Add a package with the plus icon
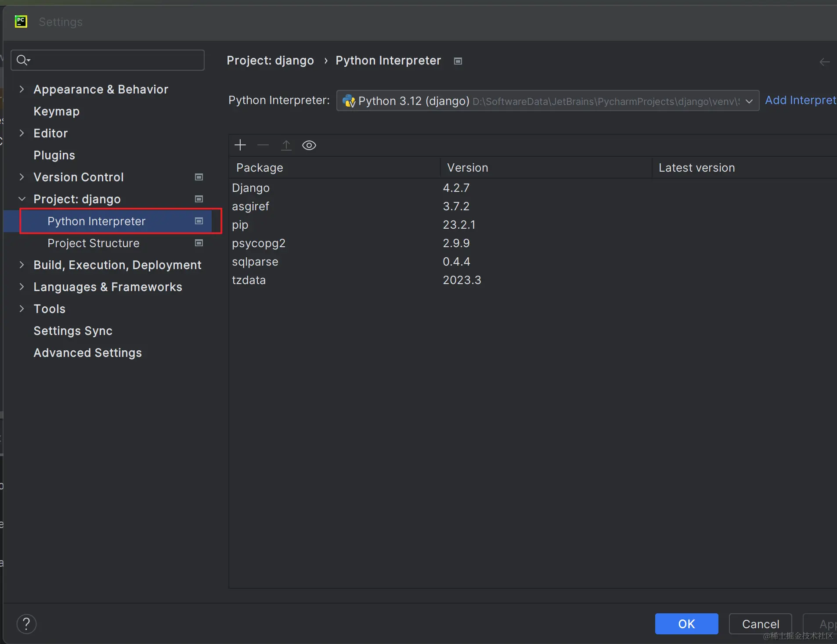Screen dimensions: 837x644 tap(240, 145)
